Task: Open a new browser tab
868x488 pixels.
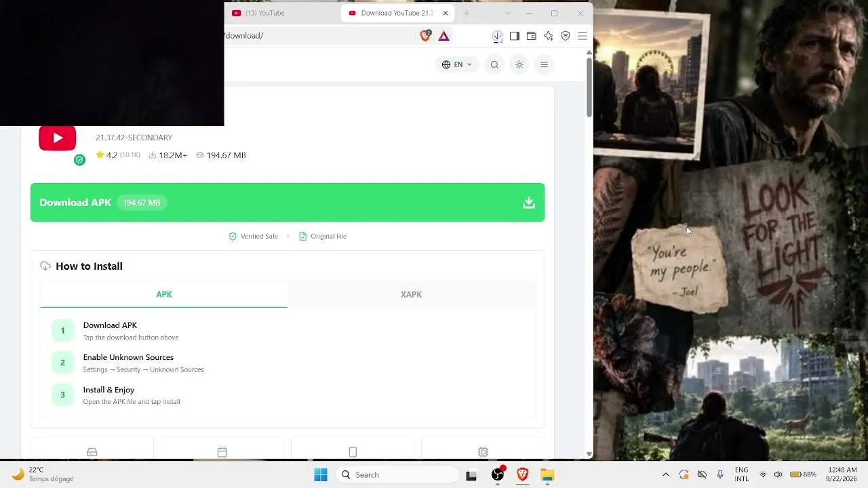Action: click(467, 13)
